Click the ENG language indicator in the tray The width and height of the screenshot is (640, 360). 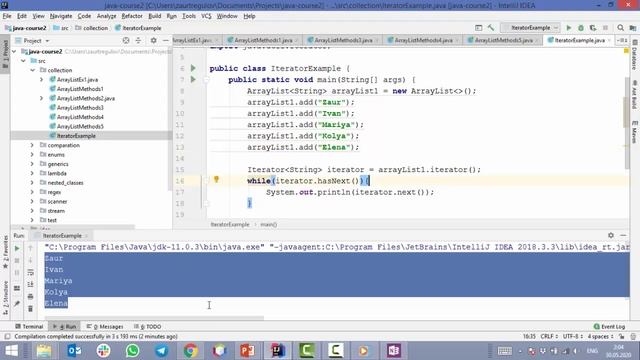tap(592, 351)
